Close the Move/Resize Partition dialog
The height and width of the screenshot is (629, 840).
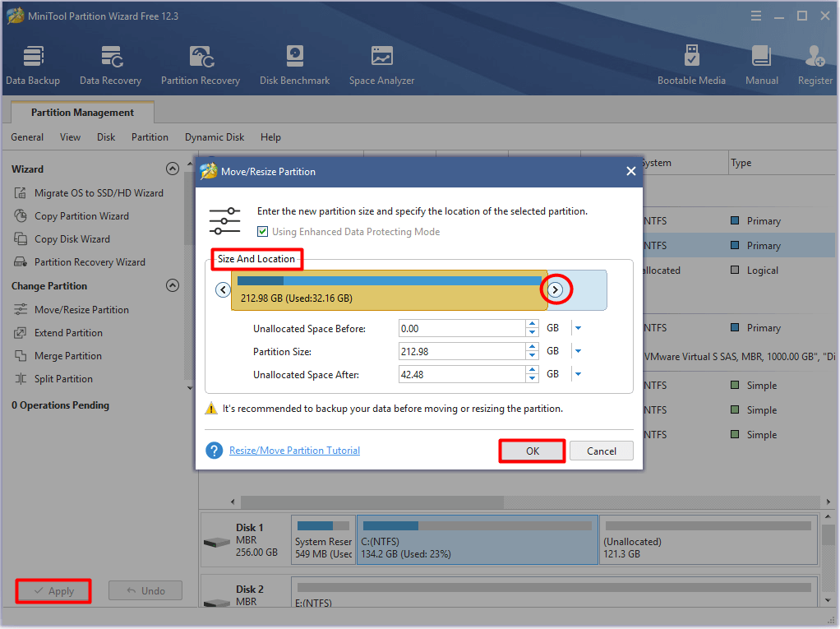click(631, 171)
